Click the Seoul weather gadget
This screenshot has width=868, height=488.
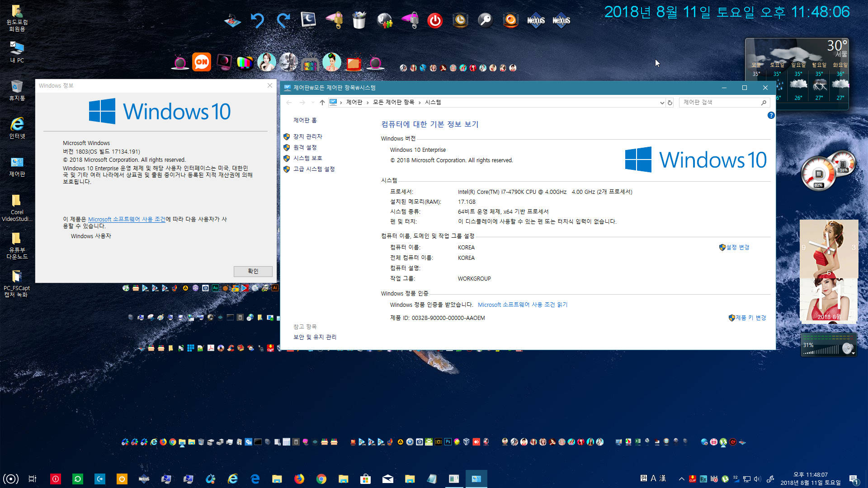(797, 74)
